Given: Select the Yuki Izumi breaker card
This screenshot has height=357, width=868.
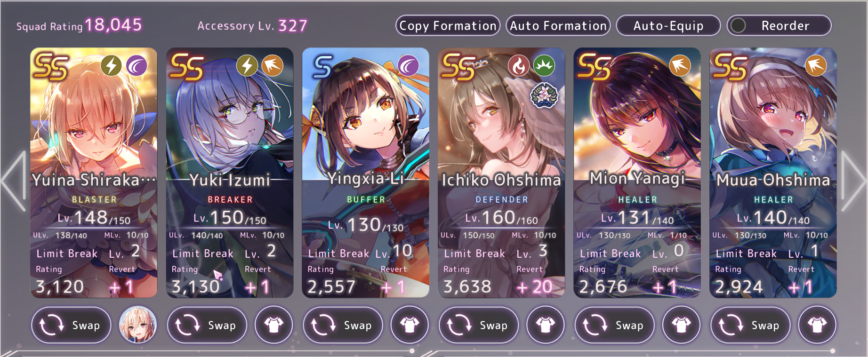Looking at the screenshot, I should coord(230,173).
